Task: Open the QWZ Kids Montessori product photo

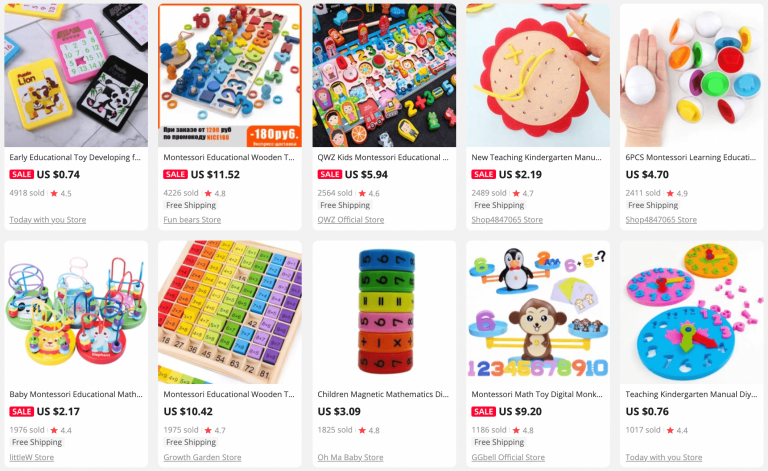Action: click(384, 75)
